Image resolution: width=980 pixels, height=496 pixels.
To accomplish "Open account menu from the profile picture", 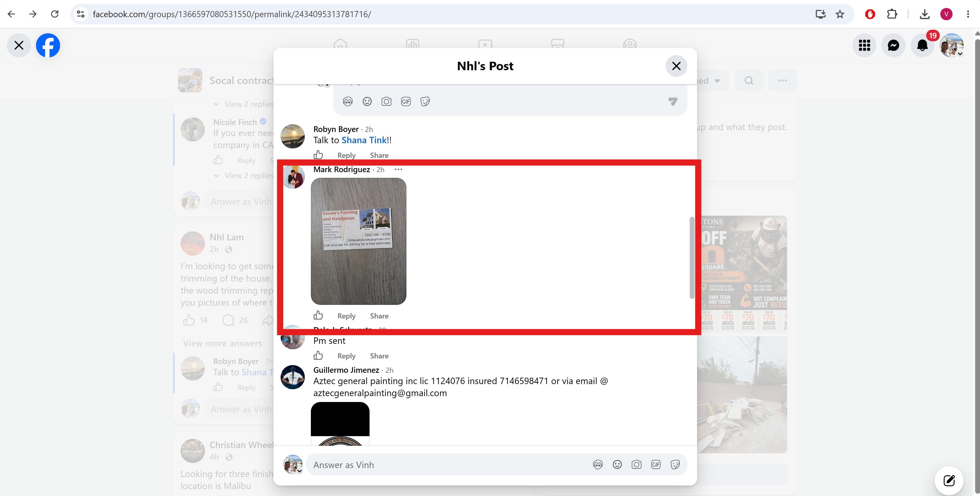I will 952,45.
